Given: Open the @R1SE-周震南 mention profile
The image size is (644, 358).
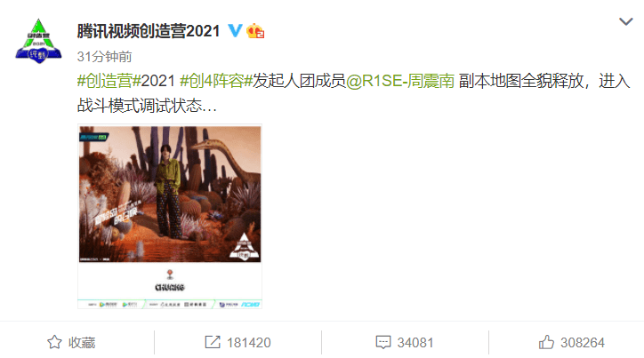Looking at the screenshot, I should [400, 81].
